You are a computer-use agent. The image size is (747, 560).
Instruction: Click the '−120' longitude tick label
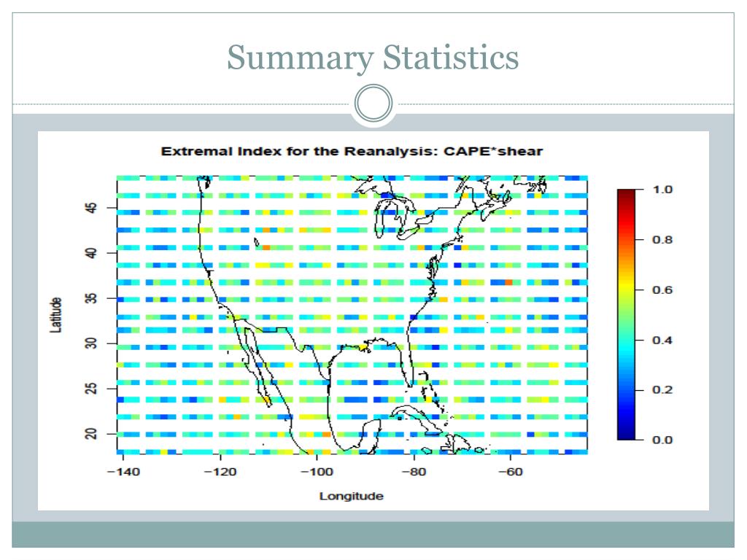point(220,472)
